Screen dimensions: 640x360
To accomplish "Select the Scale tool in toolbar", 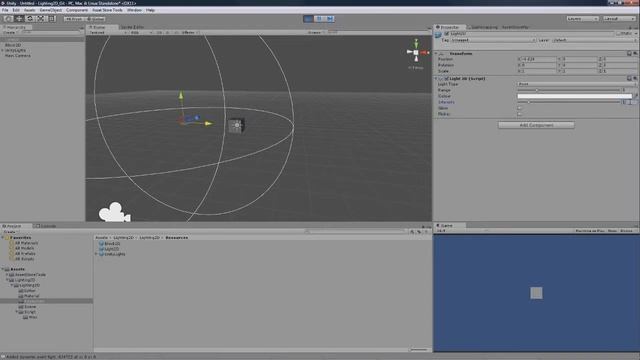I will 41,19.
